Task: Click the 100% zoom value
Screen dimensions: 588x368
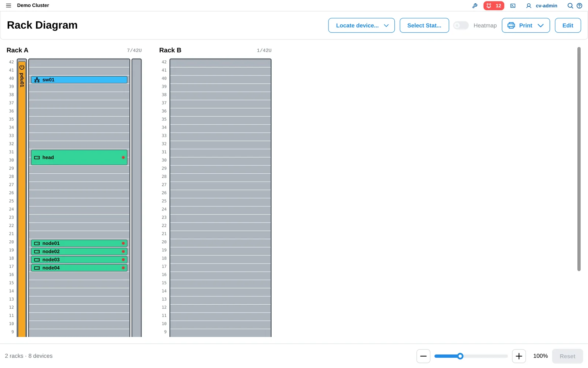Action: click(540, 356)
